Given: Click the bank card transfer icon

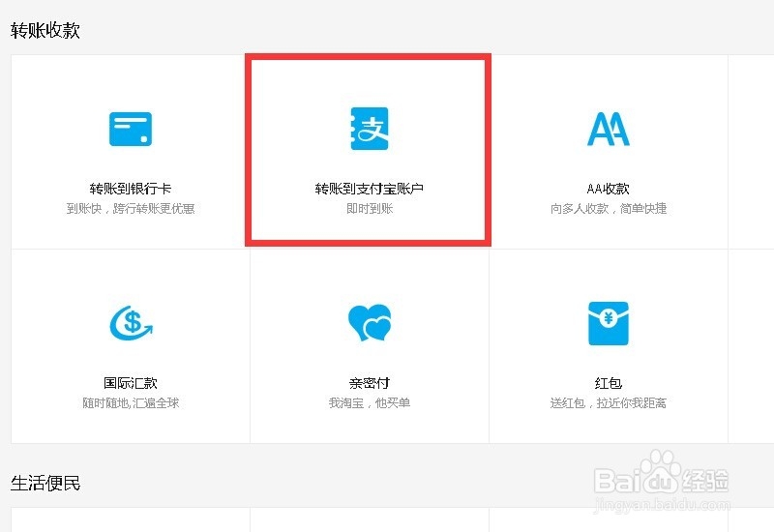Looking at the screenshot, I should coord(131,129).
